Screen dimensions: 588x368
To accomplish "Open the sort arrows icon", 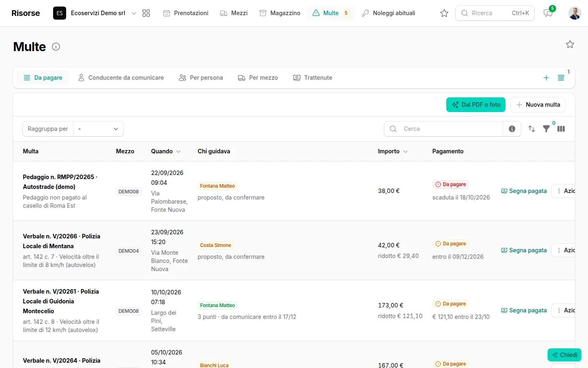I will tap(532, 129).
